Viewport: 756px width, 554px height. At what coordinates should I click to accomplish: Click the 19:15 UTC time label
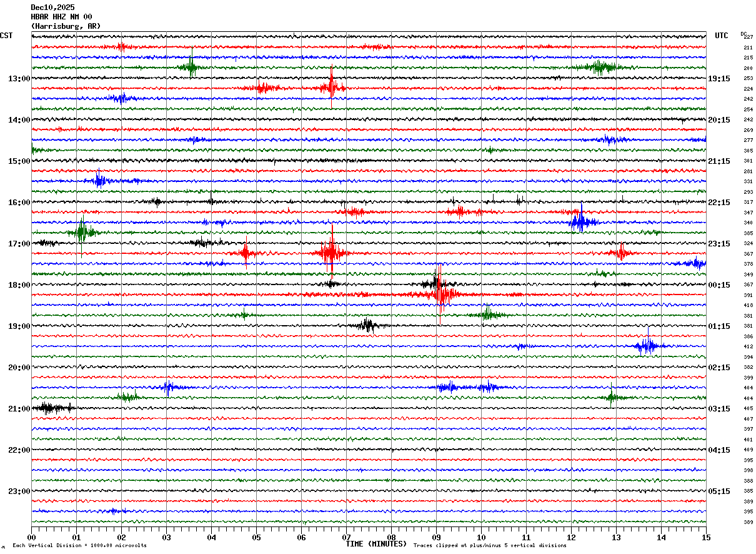tap(719, 79)
